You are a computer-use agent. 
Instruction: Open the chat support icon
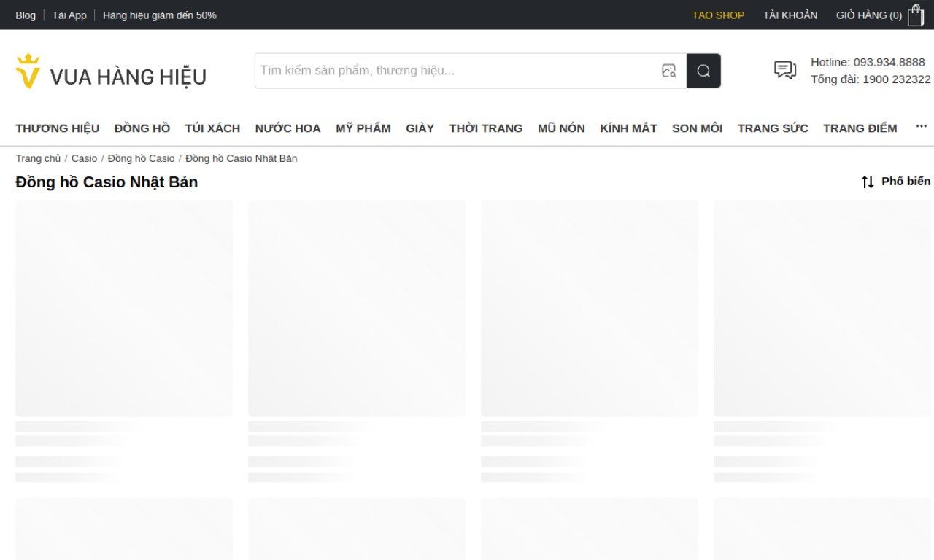[785, 70]
